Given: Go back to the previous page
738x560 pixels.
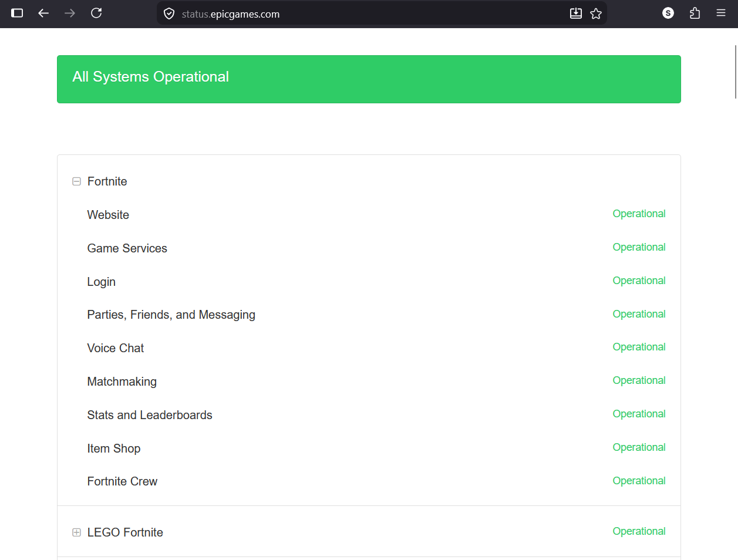Looking at the screenshot, I should pos(43,13).
